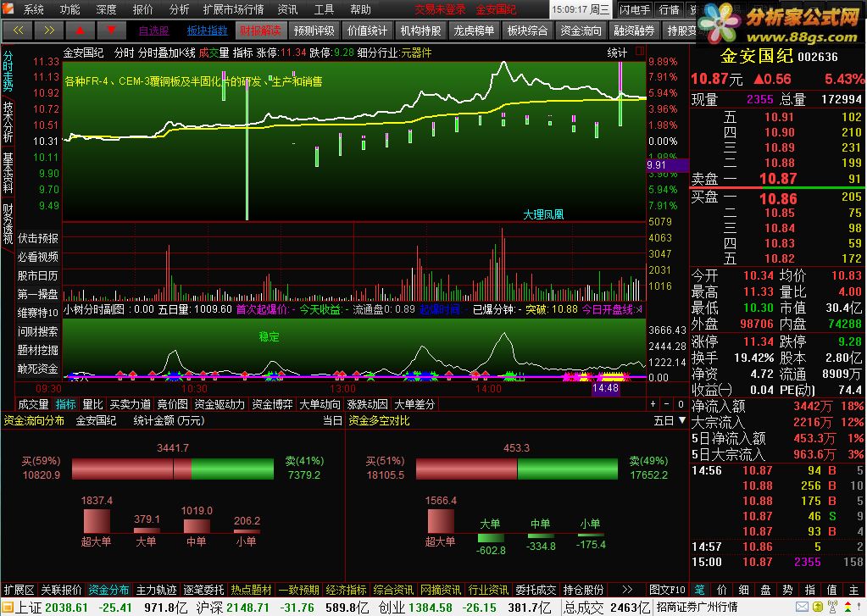This screenshot has width=867, height=616.
Task: Open the 资讯 menu
Action: pyautogui.click(x=287, y=9)
